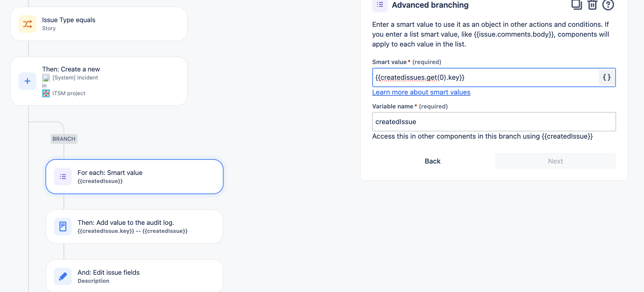This screenshot has width=644, height=292.
Task: Open the Learn more about smart values link
Action: click(421, 92)
